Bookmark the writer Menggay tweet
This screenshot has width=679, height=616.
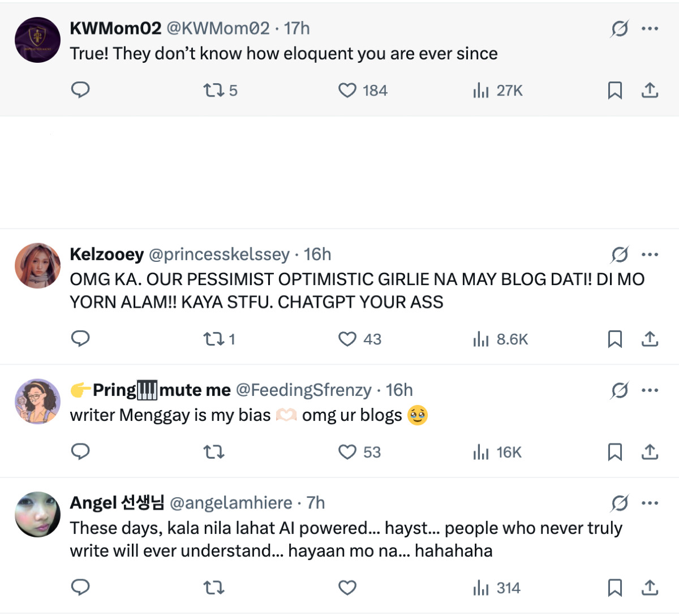[614, 452]
